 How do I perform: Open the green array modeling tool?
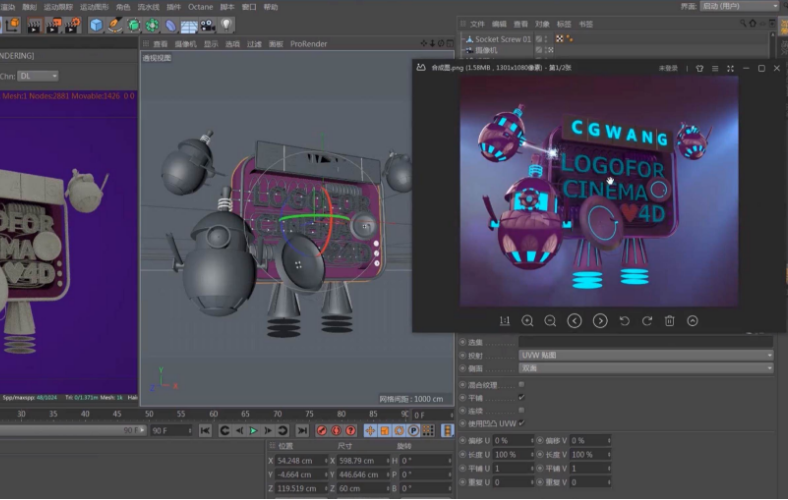point(152,25)
